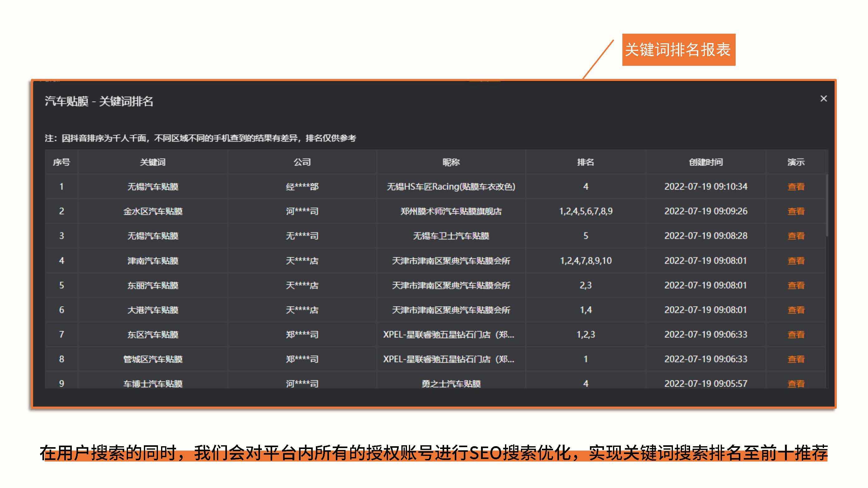Click 查看 for row 1 无锡汽车贴膜
The height and width of the screenshot is (488, 868).
click(796, 186)
